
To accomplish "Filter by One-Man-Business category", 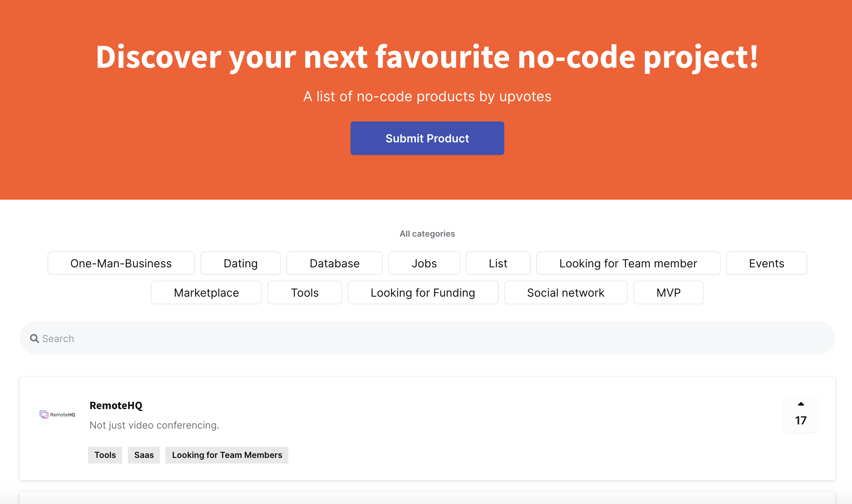I will (120, 263).
